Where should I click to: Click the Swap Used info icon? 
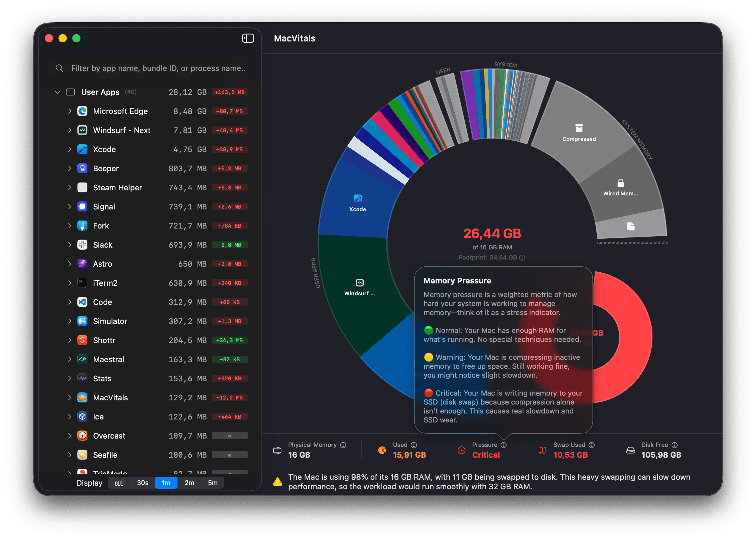(x=591, y=445)
